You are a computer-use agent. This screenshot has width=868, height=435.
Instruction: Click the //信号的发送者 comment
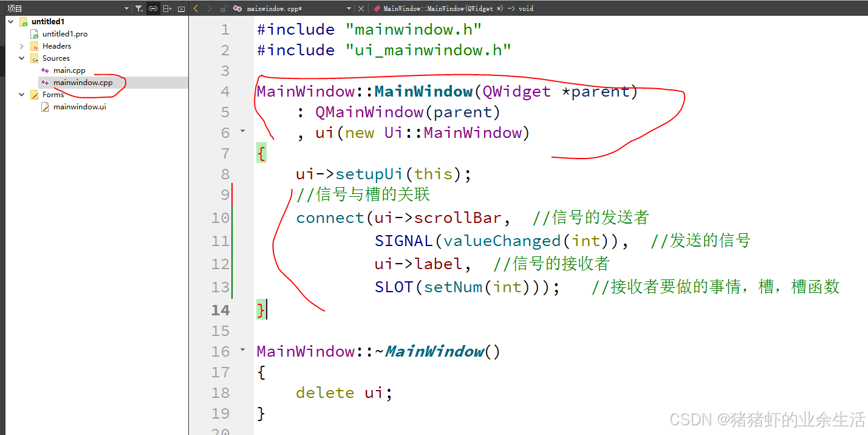pyautogui.click(x=591, y=218)
